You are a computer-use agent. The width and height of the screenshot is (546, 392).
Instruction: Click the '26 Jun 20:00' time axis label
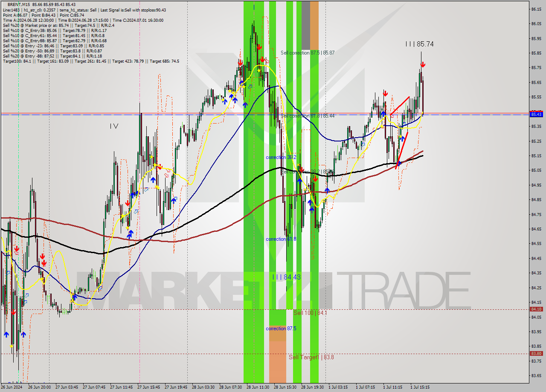tap(39, 387)
